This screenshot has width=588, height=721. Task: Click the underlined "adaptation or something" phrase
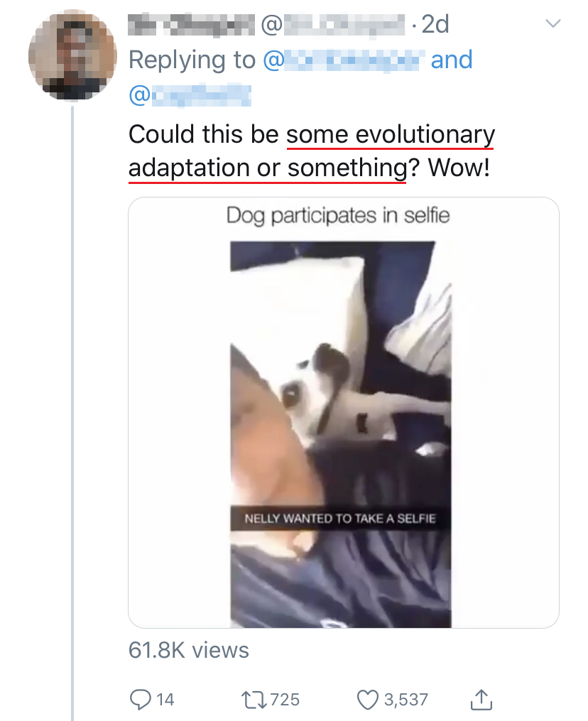click(x=266, y=168)
